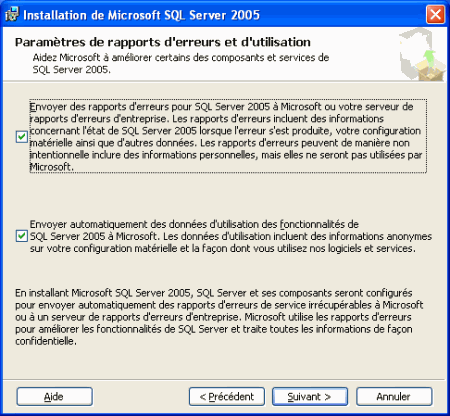Click the green arrow on the header graphic
450x416 pixels.
[x=429, y=57]
